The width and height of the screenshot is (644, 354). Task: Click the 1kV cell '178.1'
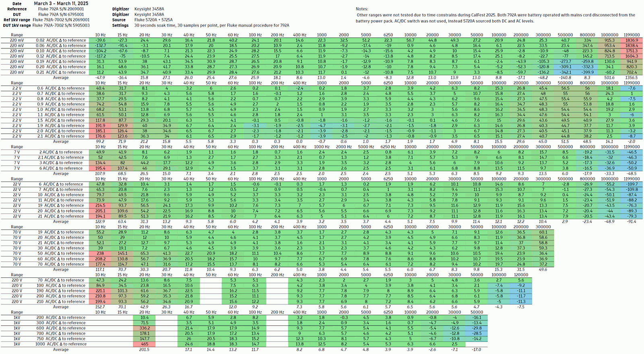click(x=144, y=333)
